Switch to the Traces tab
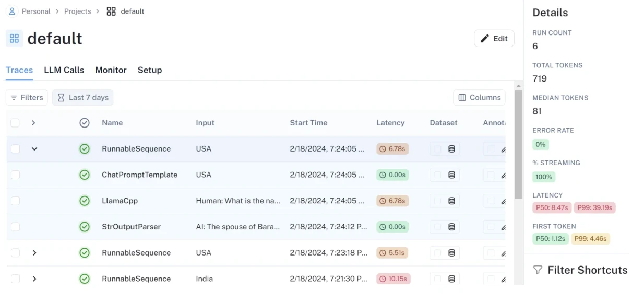Viewport: 644px width, 301px height. click(x=19, y=70)
